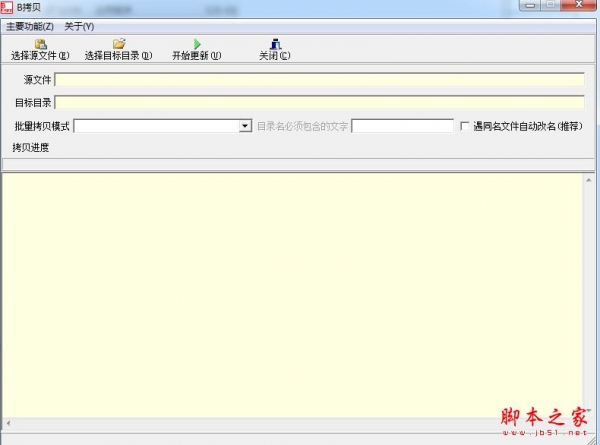The height and width of the screenshot is (445, 600).
Task: Click the horizontal scrollbar left arrow
Action: [8, 423]
